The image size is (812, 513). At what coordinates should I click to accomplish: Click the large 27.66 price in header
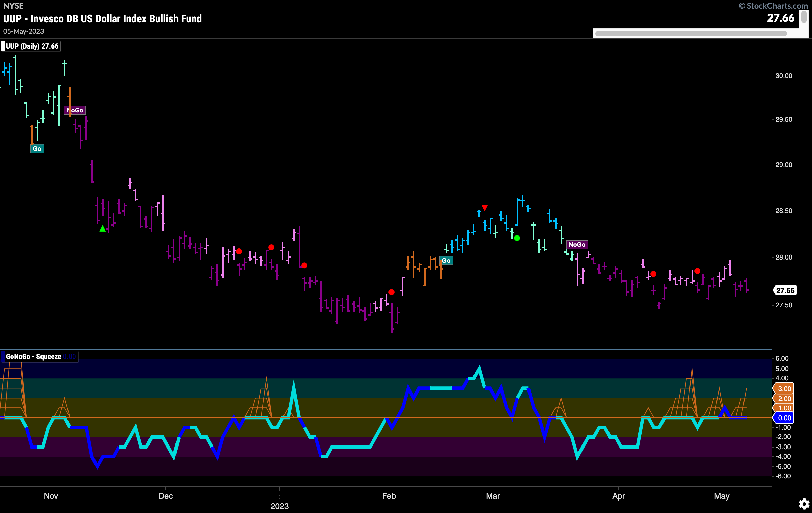pos(781,18)
